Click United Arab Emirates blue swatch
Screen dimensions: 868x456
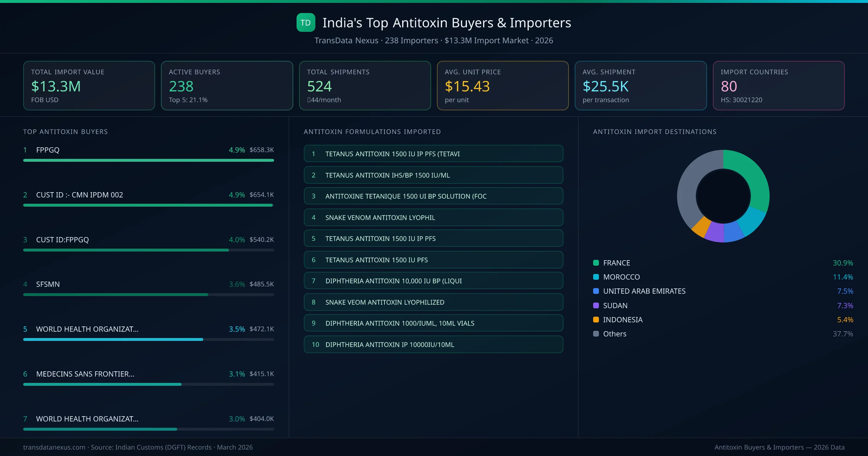tap(596, 291)
